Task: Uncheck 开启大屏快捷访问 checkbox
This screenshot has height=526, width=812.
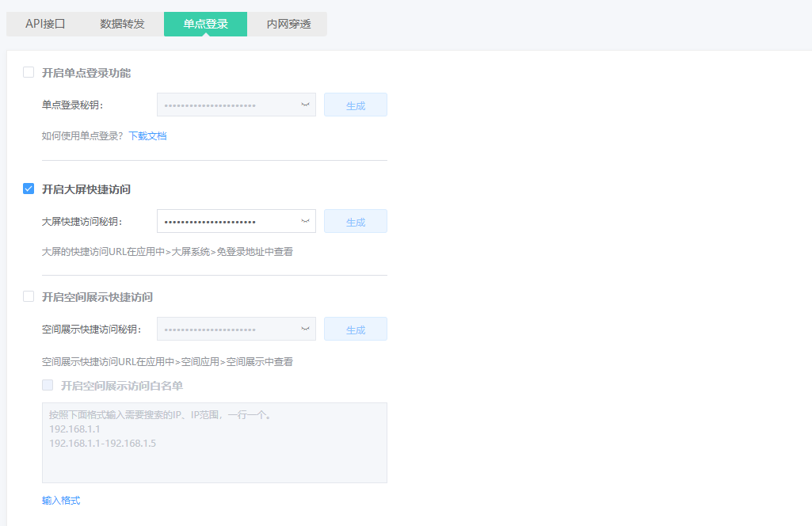Action: (x=29, y=189)
